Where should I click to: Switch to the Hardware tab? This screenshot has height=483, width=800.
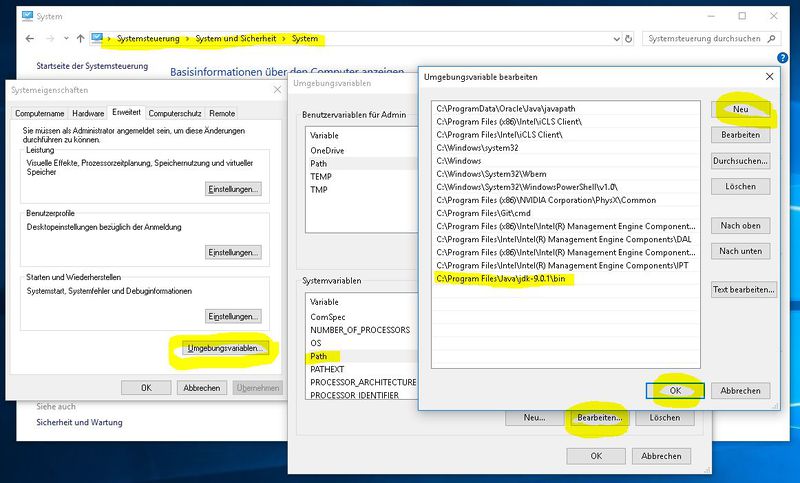pyautogui.click(x=88, y=113)
